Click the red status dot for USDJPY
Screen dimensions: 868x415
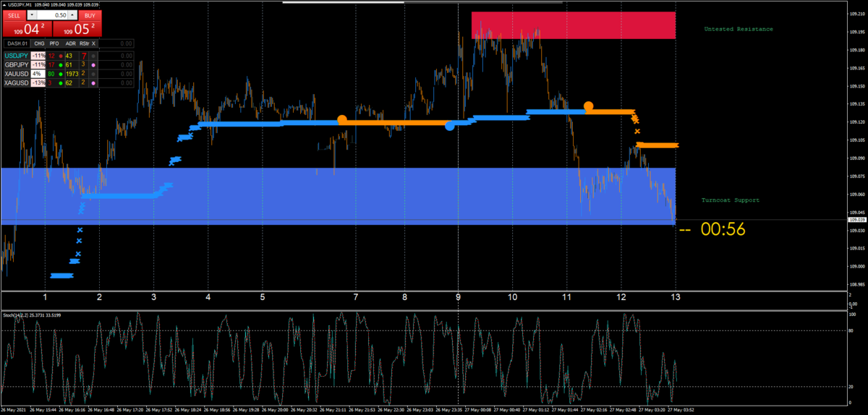[x=61, y=56]
